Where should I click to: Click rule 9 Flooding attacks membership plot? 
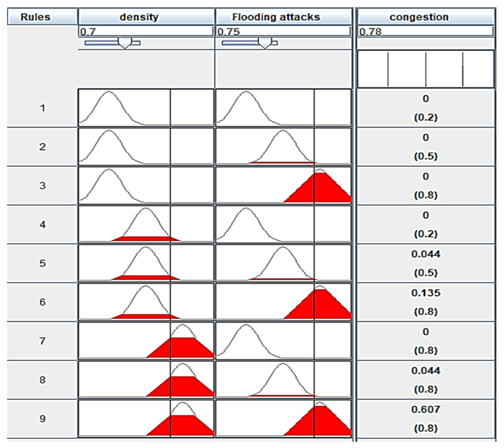[x=283, y=418]
